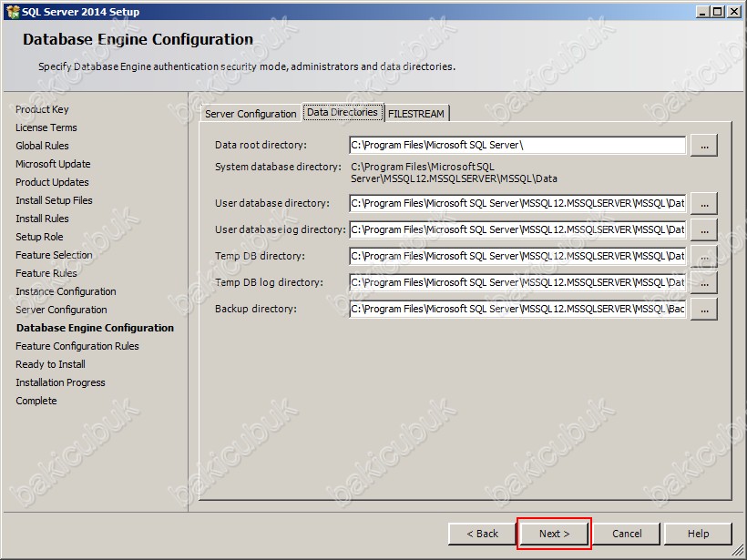
Task: Minimize the SQL Server Setup window
Action: coord(702,12)
